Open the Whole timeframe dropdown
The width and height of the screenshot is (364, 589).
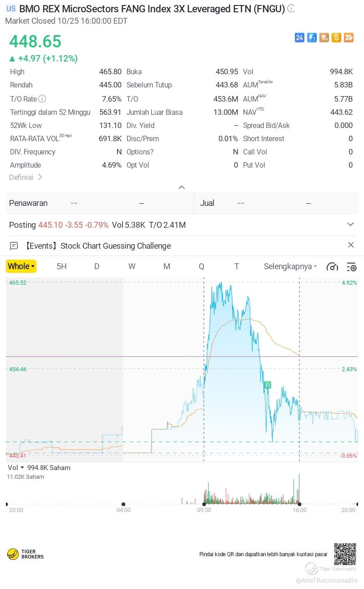point(21,266)
